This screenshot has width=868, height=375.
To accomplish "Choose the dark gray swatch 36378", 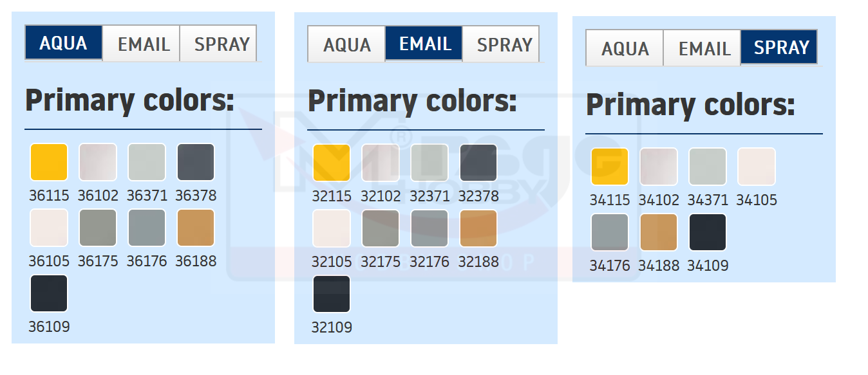I will (196, 162).
